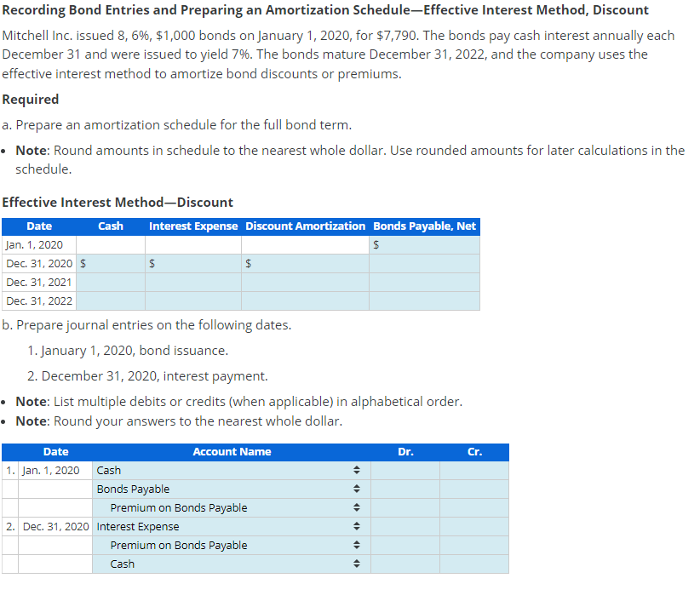
Task: Click the Cr. field beside Bonds Payable
Action: pos(473,489)
